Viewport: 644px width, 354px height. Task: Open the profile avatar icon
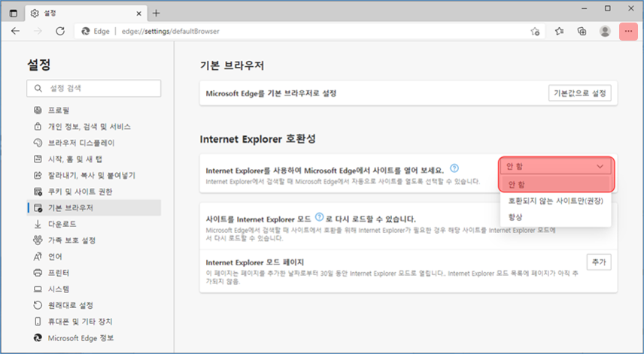coord(605,31)
